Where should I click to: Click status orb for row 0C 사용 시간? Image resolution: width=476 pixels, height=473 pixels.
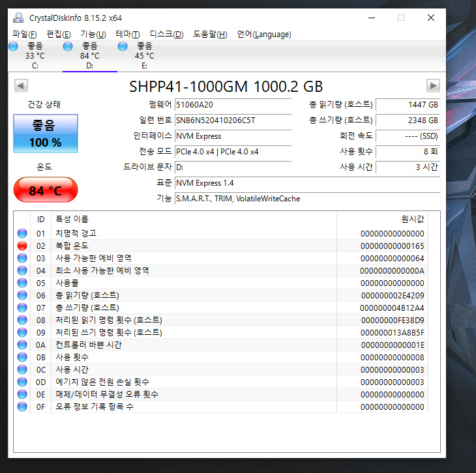click(x=22, y=369)
